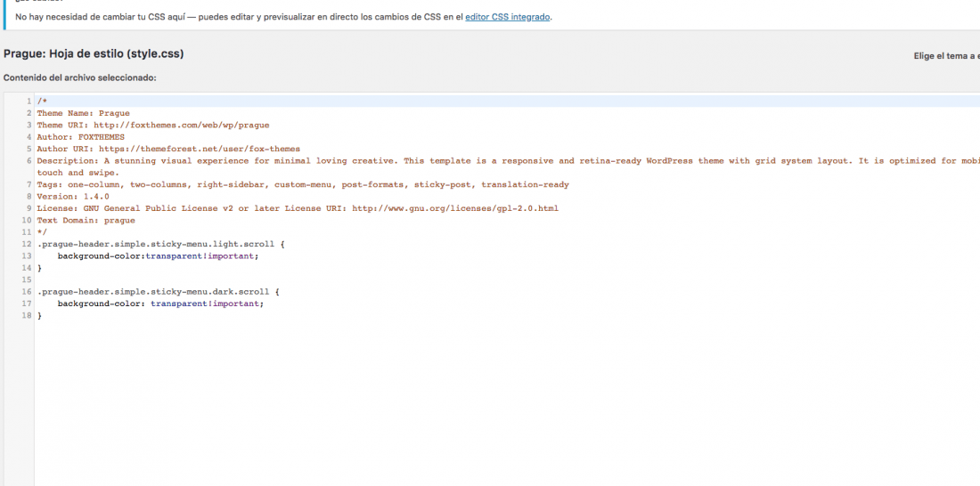Click the Tags: one-column line
The image size is (980, 486).
pos(303,184)
